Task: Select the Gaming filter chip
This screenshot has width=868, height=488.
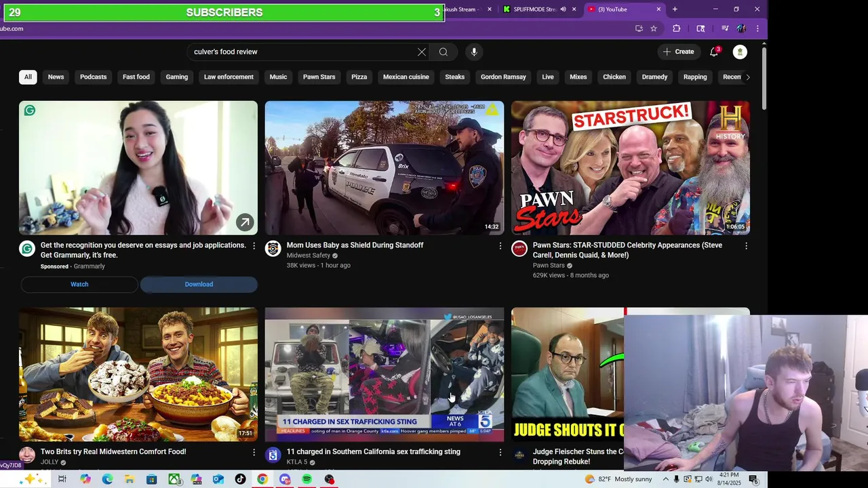Action: (x=176, y=77)
